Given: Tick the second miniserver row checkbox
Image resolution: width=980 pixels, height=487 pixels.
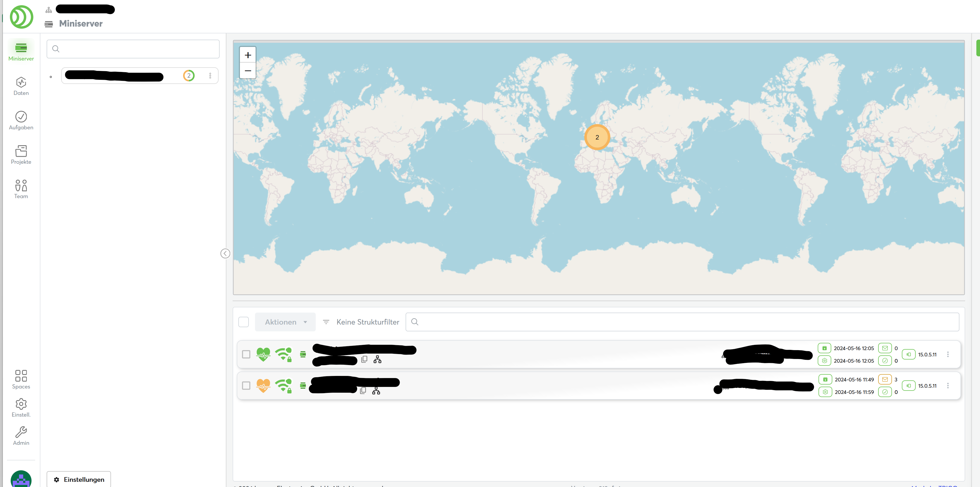Looking at the screenshot, I should [246, 385].
